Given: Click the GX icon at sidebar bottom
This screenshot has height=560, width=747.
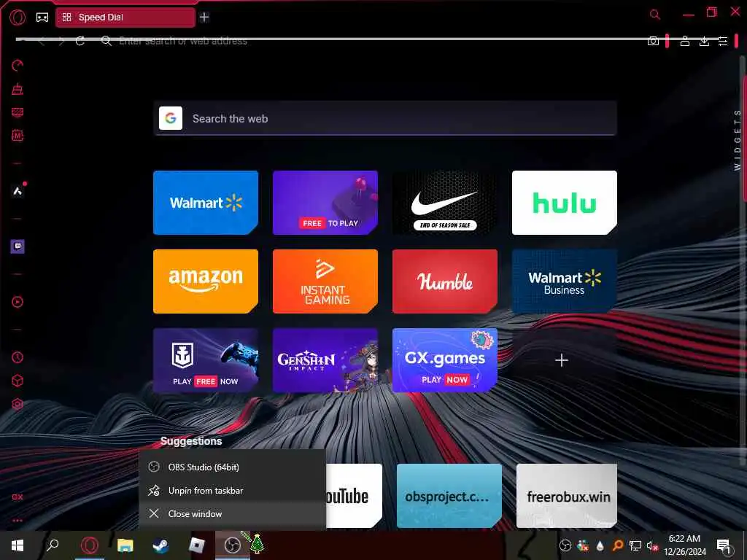Looking at the screenshot, I should click(18, 497).
